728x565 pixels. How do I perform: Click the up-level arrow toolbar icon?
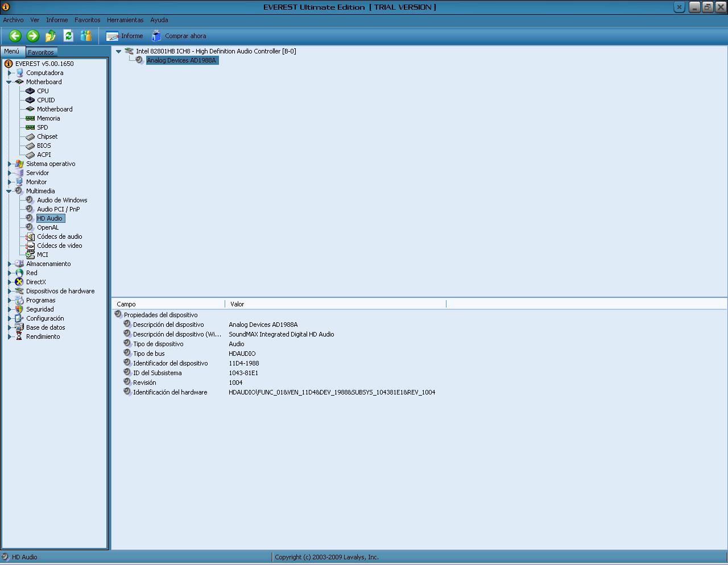(x=51, y=36)
